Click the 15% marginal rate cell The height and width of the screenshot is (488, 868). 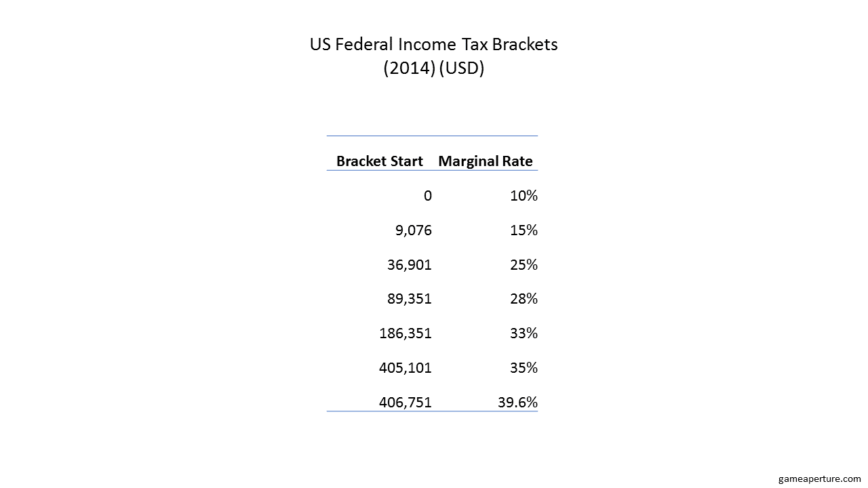point(524,230)
